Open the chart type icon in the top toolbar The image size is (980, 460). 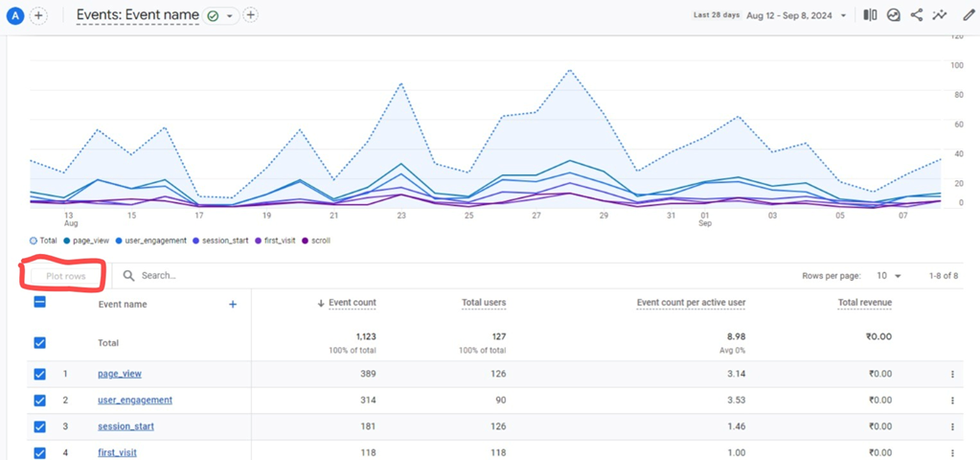(894, 15)
